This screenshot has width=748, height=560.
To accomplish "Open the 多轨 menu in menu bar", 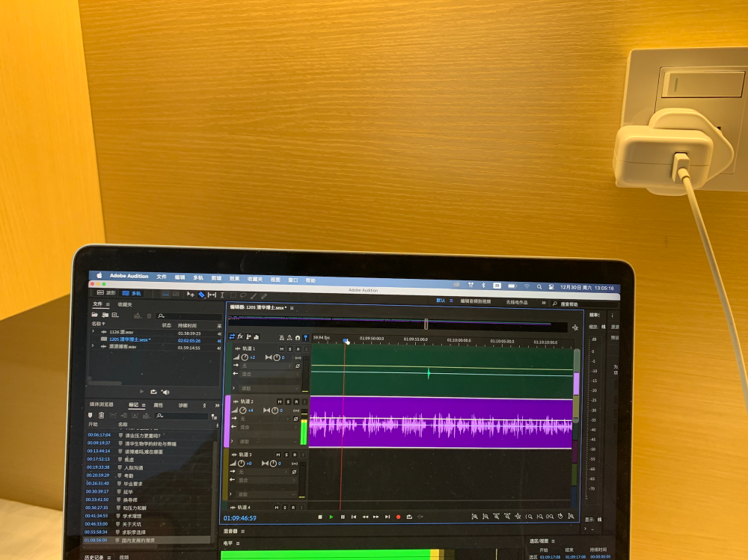I will coord(198,277).
